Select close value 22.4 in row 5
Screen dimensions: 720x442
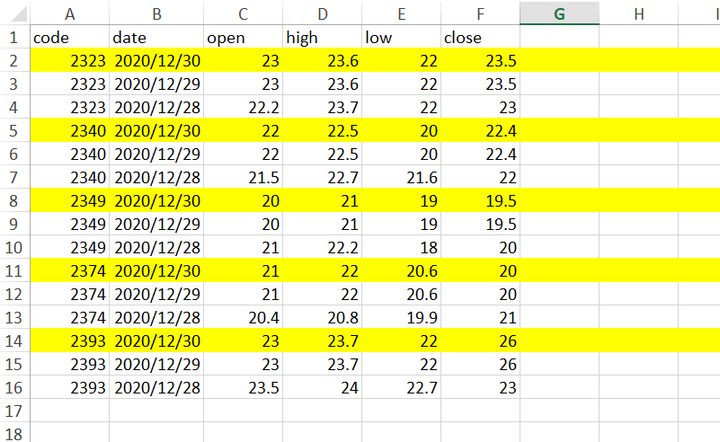click(x=480, y=131)
